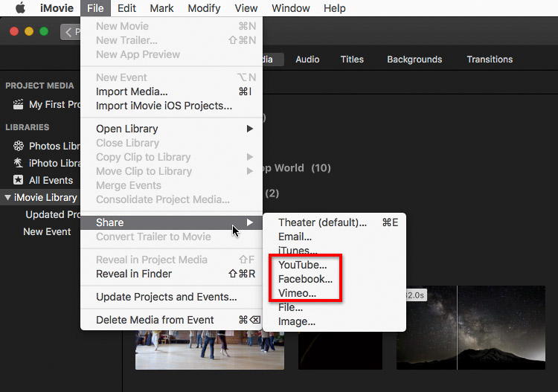
Task: Share to Theater (default)...
Action: coord(334,222)
